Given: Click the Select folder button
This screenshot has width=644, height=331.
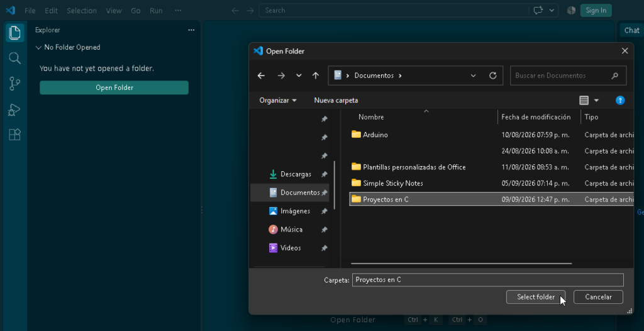Looking at the screenshot, I should (536, 297).
